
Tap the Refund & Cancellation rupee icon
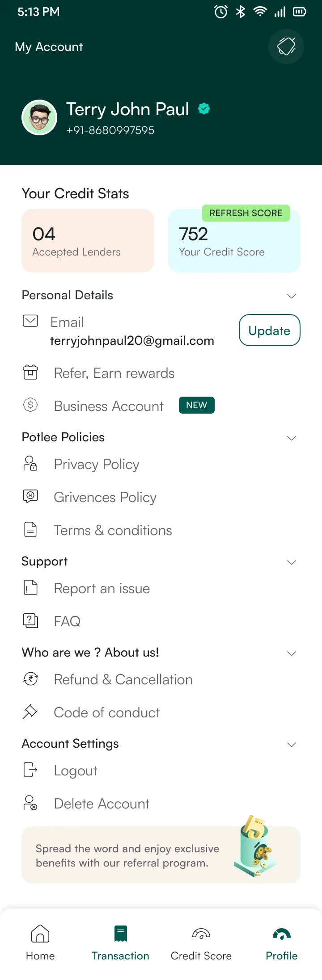tap(30, 679)
